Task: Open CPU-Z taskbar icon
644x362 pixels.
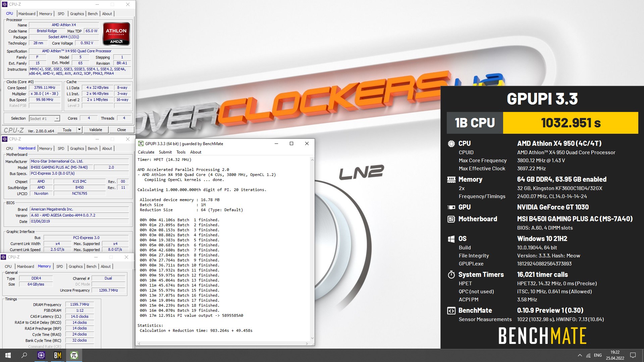Action: [41, 355]
